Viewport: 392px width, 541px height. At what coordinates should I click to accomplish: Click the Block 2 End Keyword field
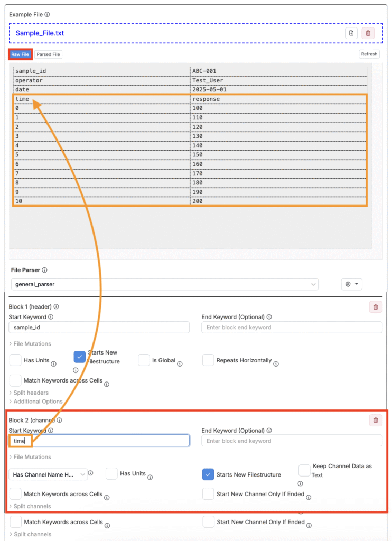(292, 441)
